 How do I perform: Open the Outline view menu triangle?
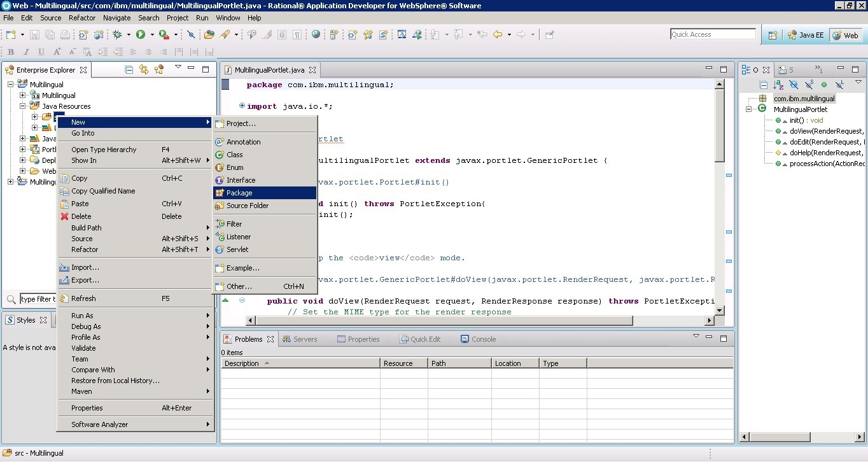click(858, 82)
